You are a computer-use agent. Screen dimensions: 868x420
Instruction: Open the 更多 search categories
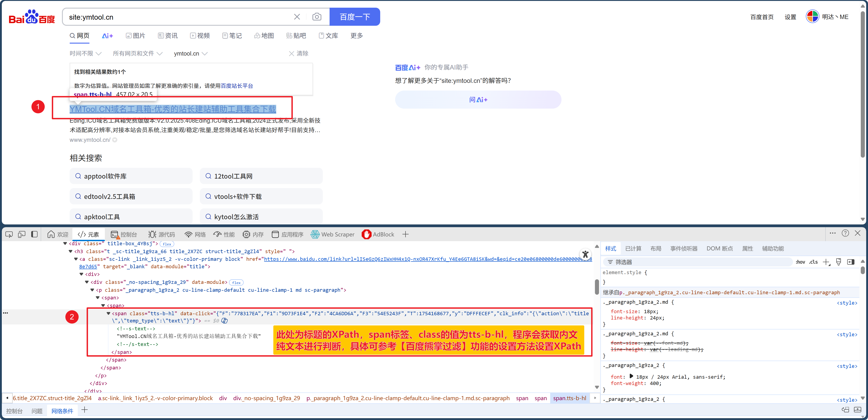[356, 36]
